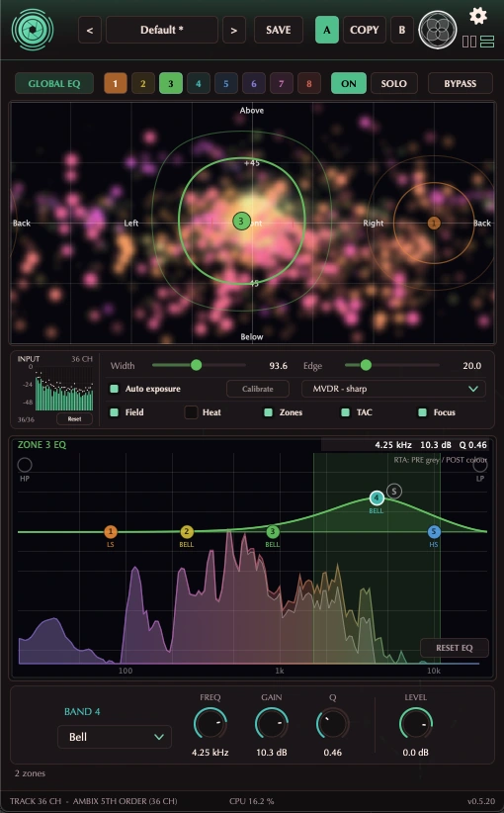
Task: Toggle the Focus checkbox
Action: tap(422, 412)
